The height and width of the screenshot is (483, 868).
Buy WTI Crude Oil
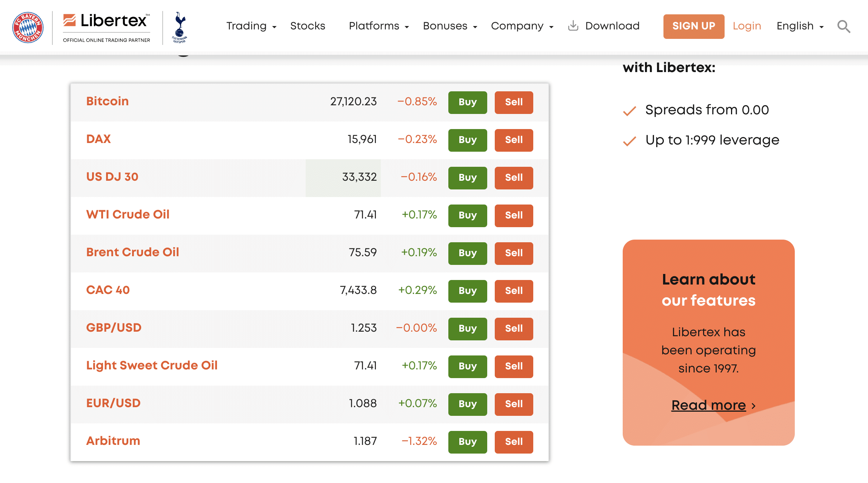[468, 215]
